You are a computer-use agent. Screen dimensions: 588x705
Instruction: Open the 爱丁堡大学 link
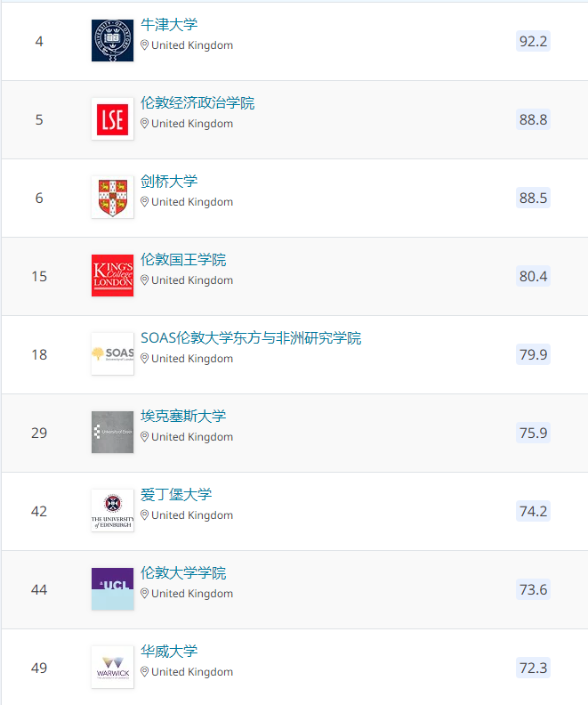[176, 495]
